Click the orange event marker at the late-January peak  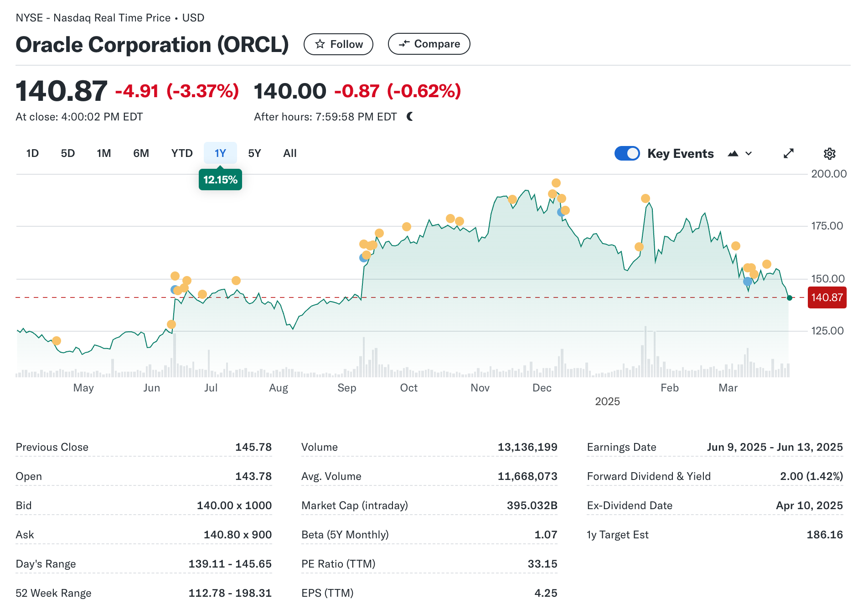pos(646,198)
